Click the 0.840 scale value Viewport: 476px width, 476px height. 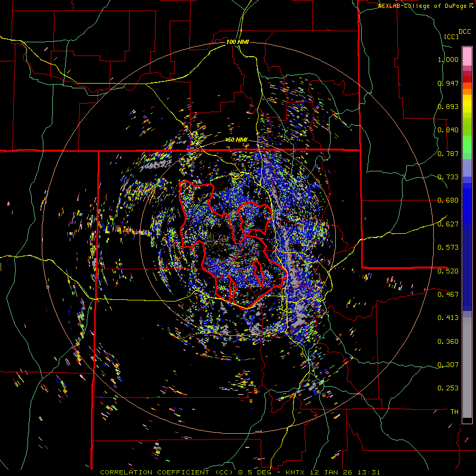(448, 130)
